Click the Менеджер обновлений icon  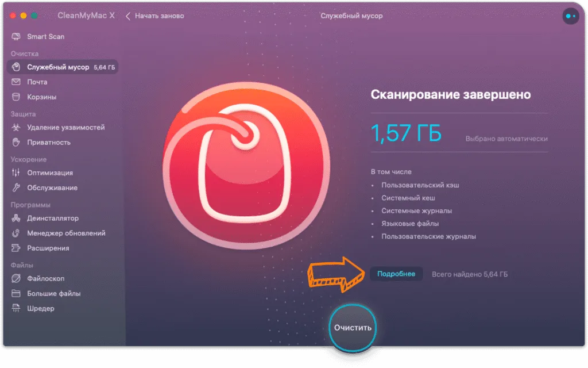pos(16,233)
